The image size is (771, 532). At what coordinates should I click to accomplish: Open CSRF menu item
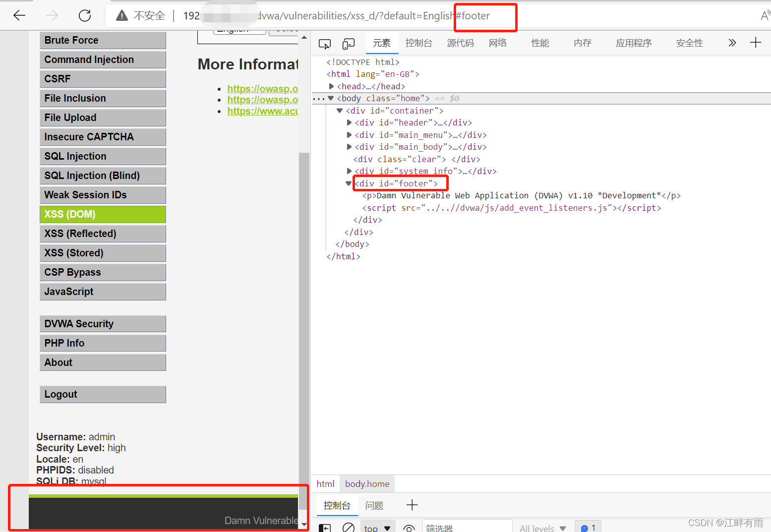coord(103,79)
